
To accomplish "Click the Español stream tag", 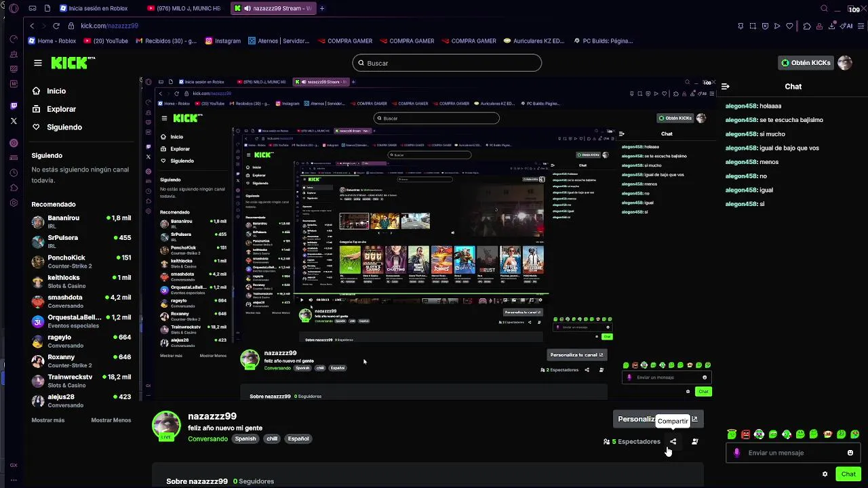I will click(298, 439).
